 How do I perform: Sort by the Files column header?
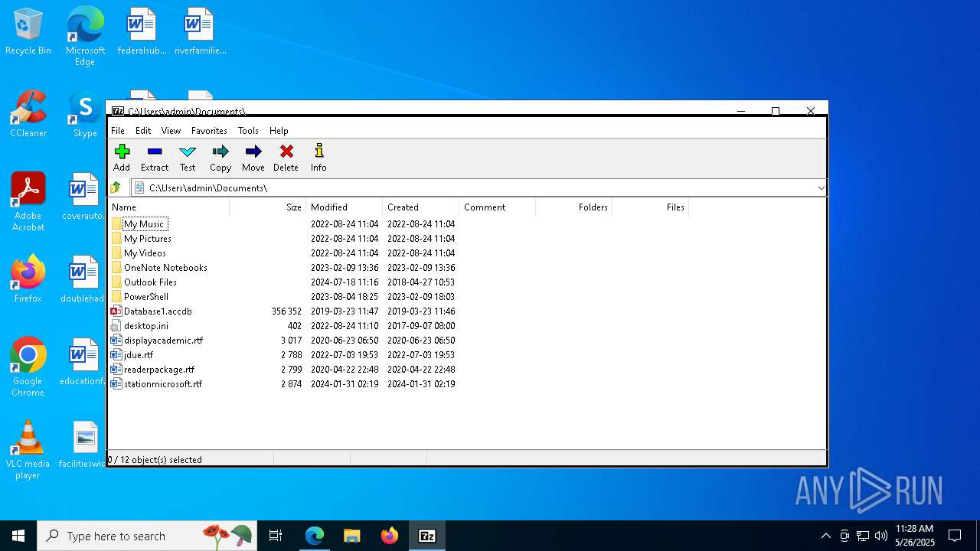point(650,207)
